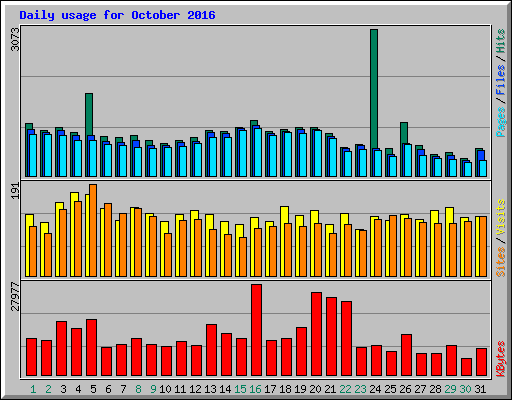Click day 4 on the x-axis
512x400 pixels.
coord(78,389)
